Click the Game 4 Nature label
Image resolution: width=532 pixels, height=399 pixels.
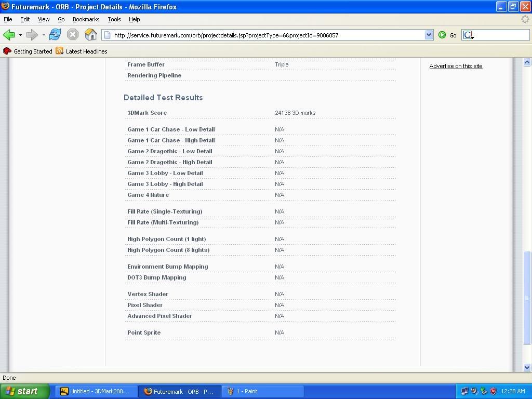pyautogui.click(x=148, y=195)
